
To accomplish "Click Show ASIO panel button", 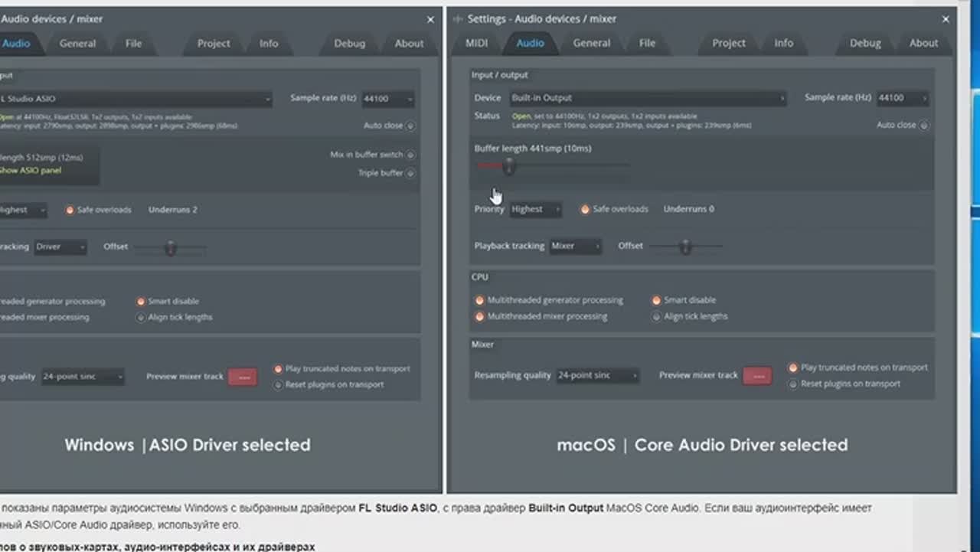I will (31, 171).
